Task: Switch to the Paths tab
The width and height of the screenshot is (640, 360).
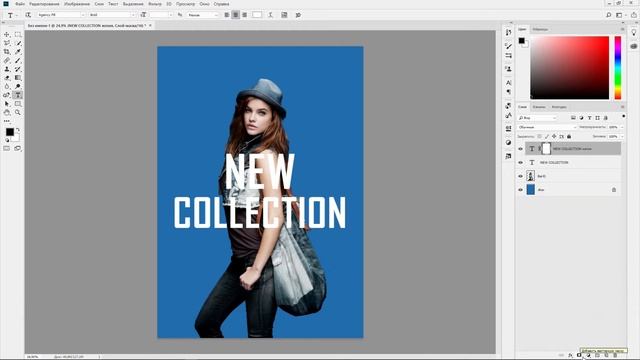Action: 559,107
